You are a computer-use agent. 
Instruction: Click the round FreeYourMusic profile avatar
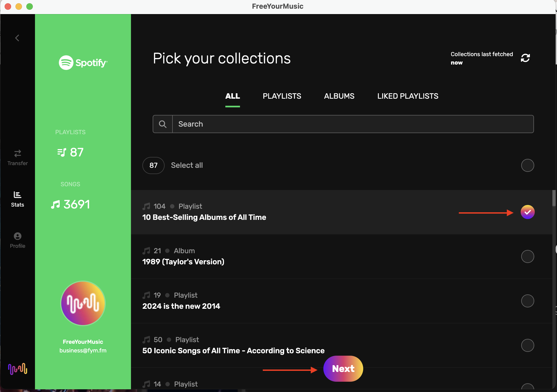pyautogui.click(x=83, y=303)
